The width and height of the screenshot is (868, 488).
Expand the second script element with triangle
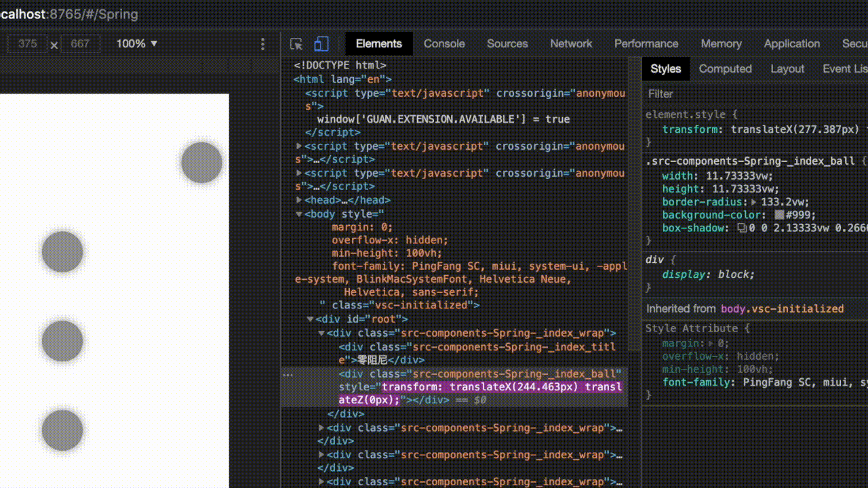[x=299, y=146]
